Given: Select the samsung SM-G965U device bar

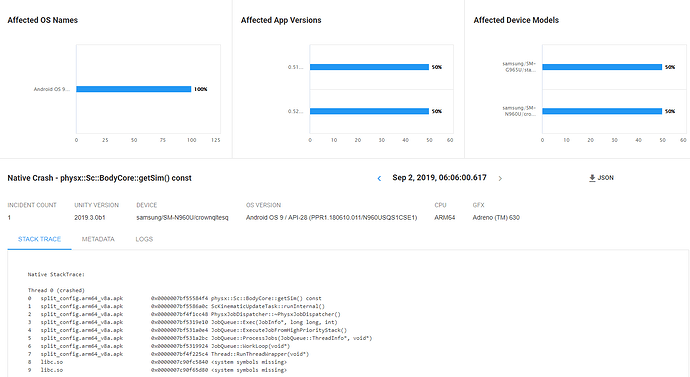Looking at the screenshot, I should [x=602, y=67].
